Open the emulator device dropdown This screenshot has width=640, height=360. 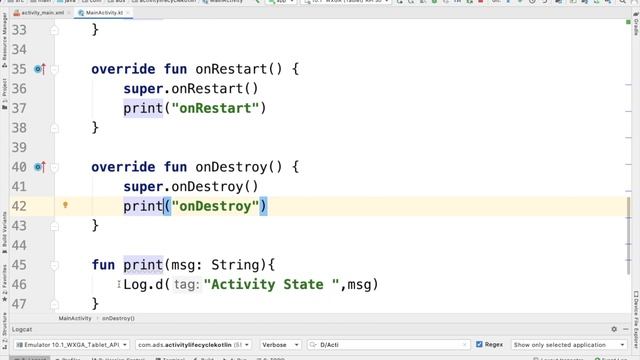tap(71, 345)
